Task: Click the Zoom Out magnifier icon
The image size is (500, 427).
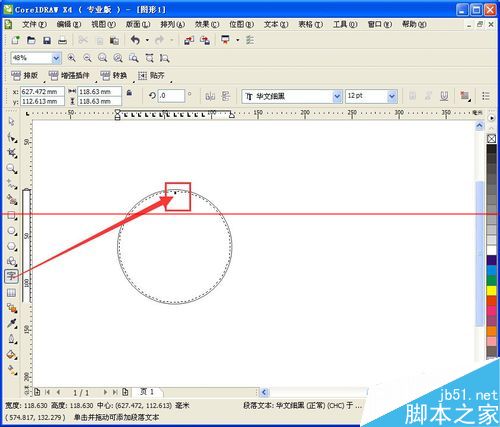Action: click(87, 58)
